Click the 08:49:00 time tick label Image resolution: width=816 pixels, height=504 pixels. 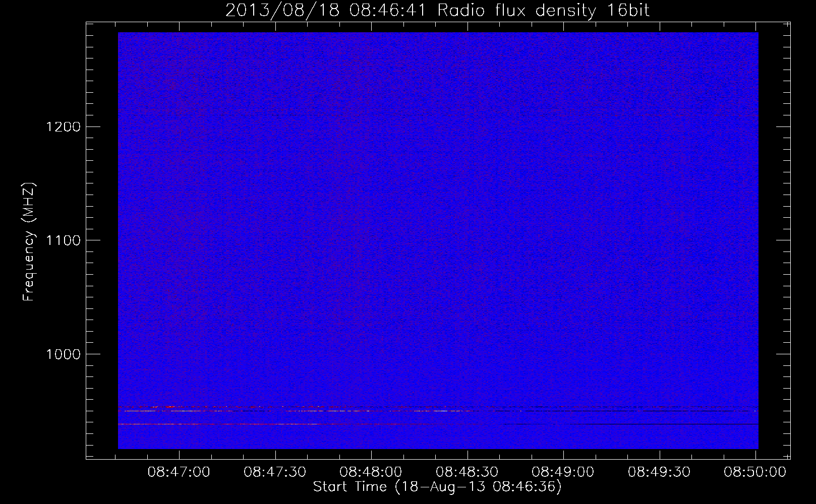point(563,472)
